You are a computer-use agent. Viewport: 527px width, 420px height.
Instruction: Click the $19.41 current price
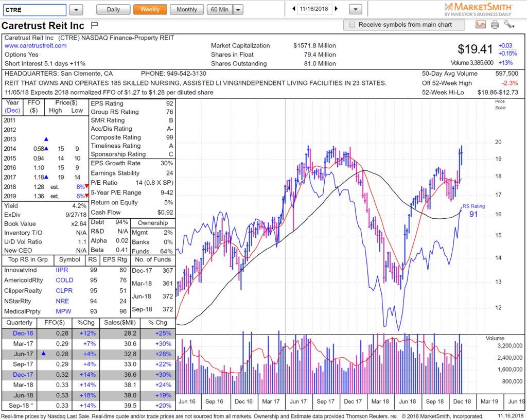pos(475,49)
